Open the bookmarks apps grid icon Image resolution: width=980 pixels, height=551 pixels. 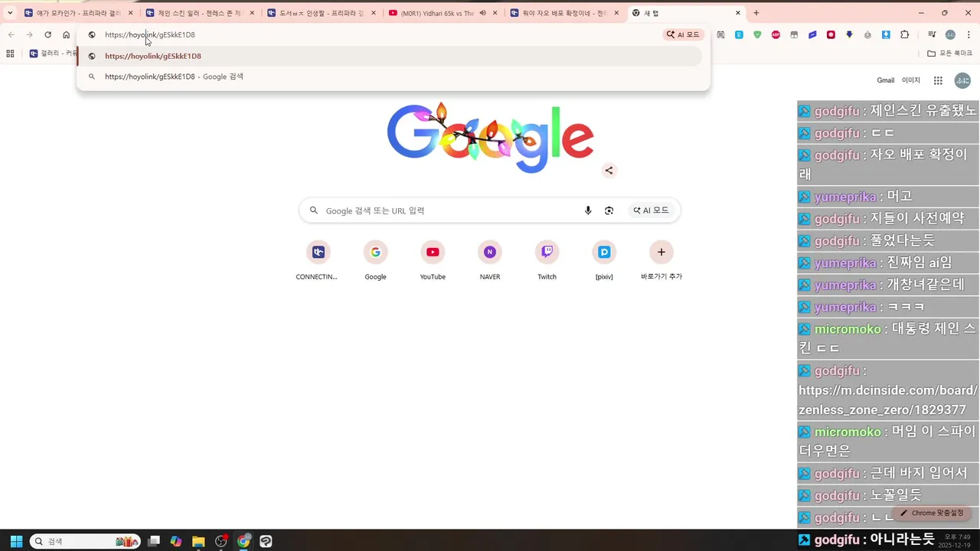click(x=10, y=54)
